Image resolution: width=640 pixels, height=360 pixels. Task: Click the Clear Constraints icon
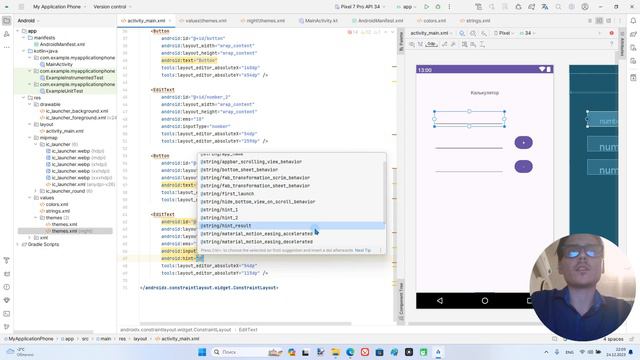coord(444,44)
